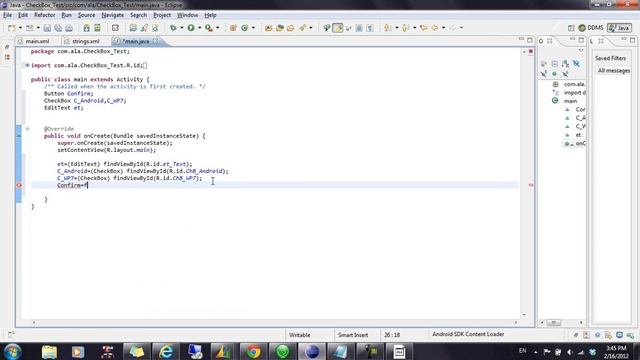Click the Search flashlight toolbar icon
Screen dimensions: 640x360
302,28
